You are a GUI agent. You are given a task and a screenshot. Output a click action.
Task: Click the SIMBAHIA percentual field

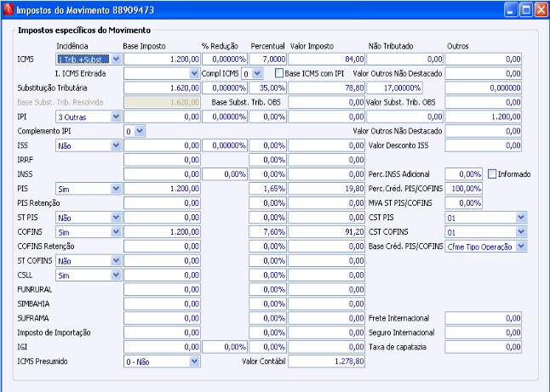(x=268, y=304)
